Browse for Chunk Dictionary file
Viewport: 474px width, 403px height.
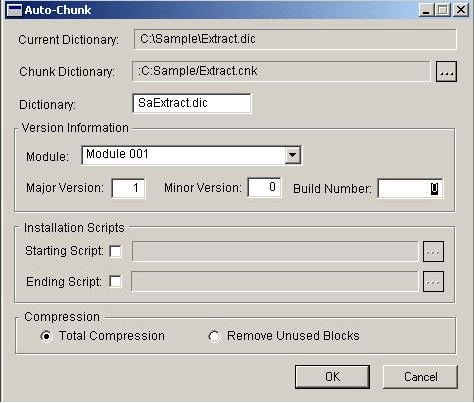coord(446,72)
